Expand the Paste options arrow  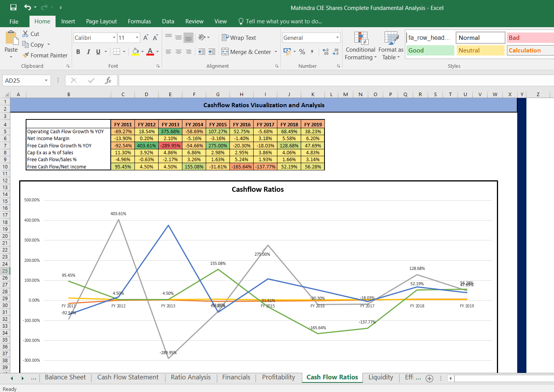coord(11,57)
